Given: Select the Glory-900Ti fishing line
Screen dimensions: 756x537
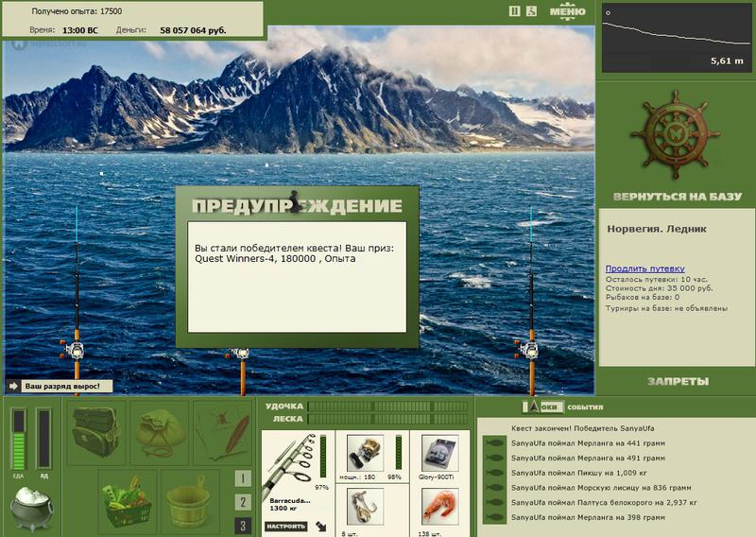Looking at the screenshot, I should [439, 454].
